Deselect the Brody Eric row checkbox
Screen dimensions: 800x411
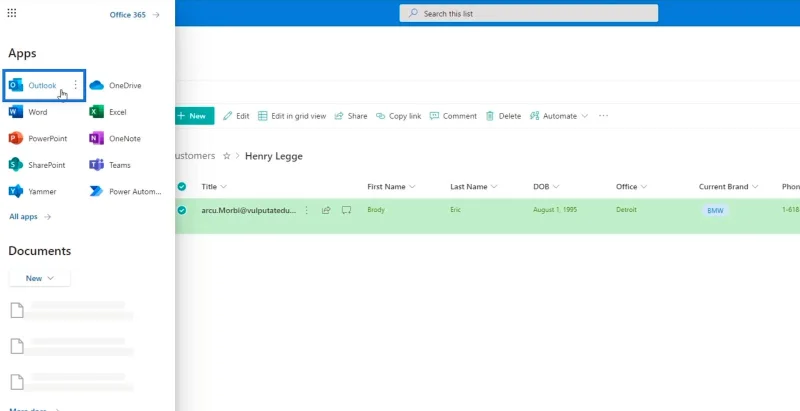[x=182, y=210]
